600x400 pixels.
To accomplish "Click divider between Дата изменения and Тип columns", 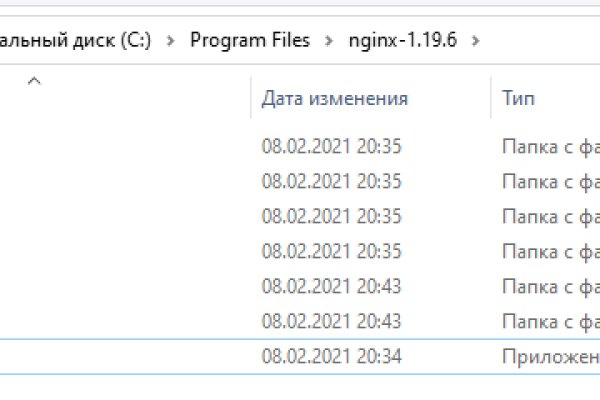I will (x=489, y=98).
